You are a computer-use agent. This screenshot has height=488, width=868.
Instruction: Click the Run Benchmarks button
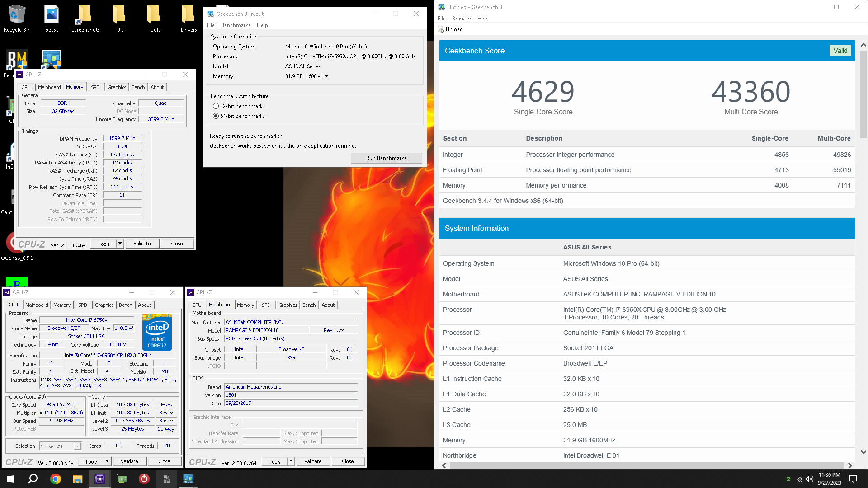point(386,158)
